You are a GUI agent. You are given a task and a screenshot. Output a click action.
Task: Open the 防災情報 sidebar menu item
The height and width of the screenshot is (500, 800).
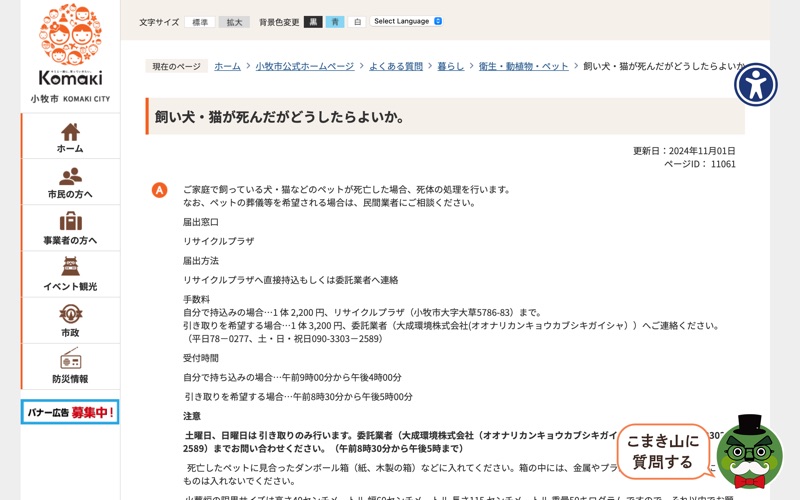click(71, 366)
